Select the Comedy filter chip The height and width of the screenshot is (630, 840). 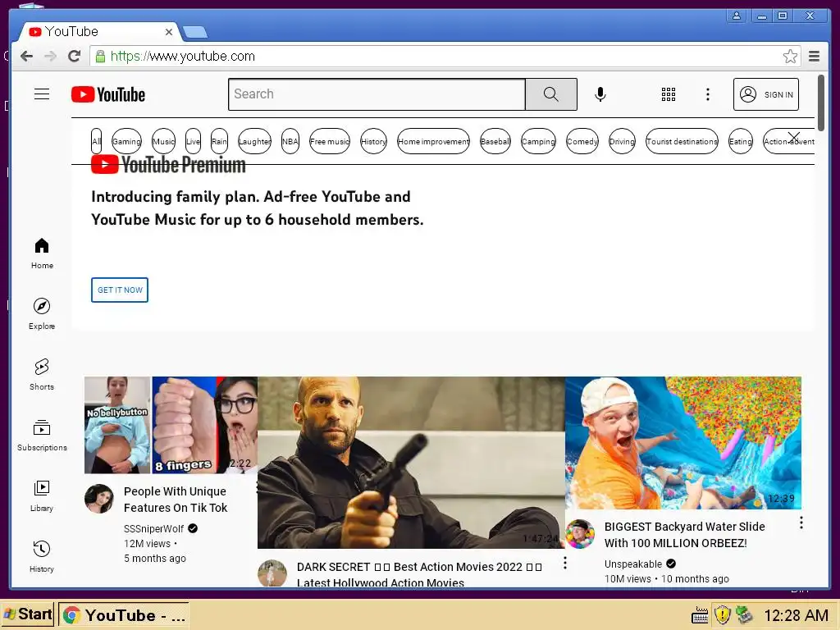582,141
